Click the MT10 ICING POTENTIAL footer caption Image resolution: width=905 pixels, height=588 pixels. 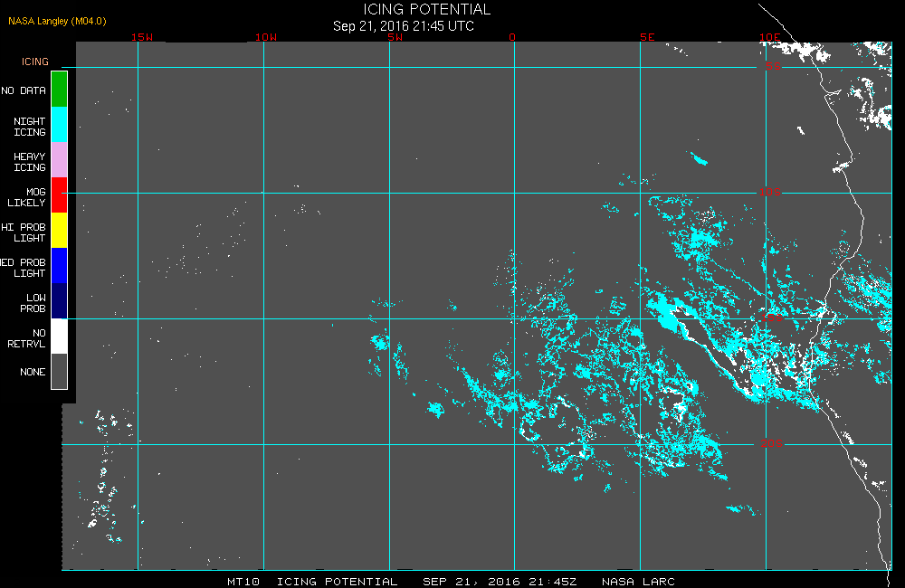click(x=312, y=582)
